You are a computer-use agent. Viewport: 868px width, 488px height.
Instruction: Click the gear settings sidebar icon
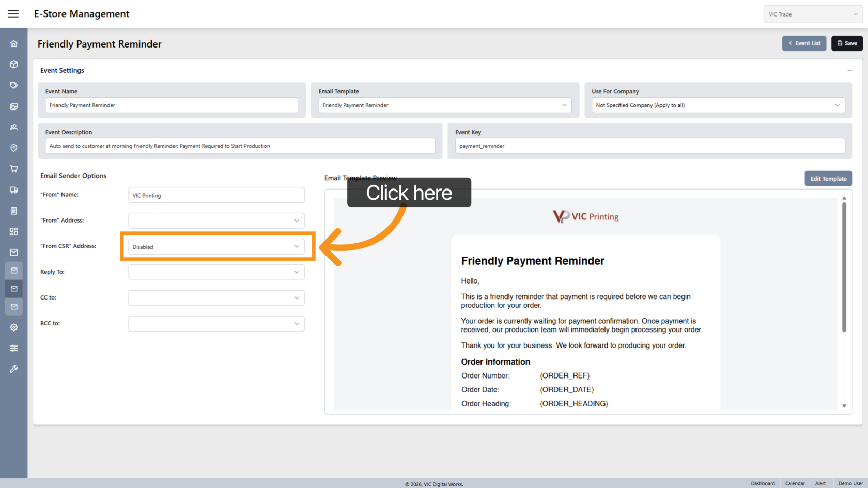(14, 327)
